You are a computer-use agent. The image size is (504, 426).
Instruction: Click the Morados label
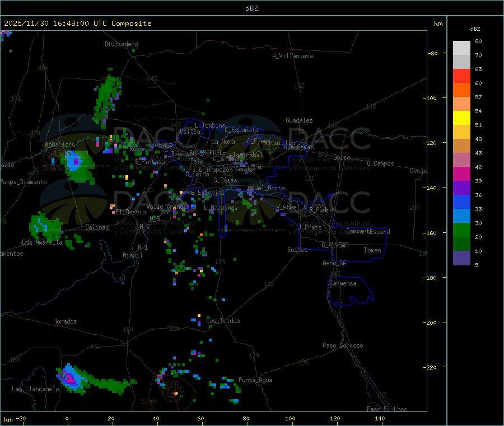[65, 321]
